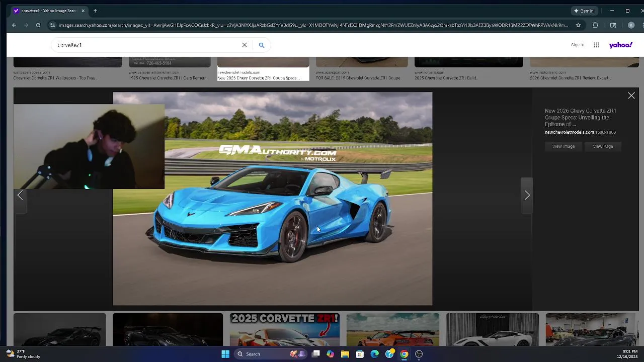
Task: Click the Yahoo! logo
Action: click(620, 45)
